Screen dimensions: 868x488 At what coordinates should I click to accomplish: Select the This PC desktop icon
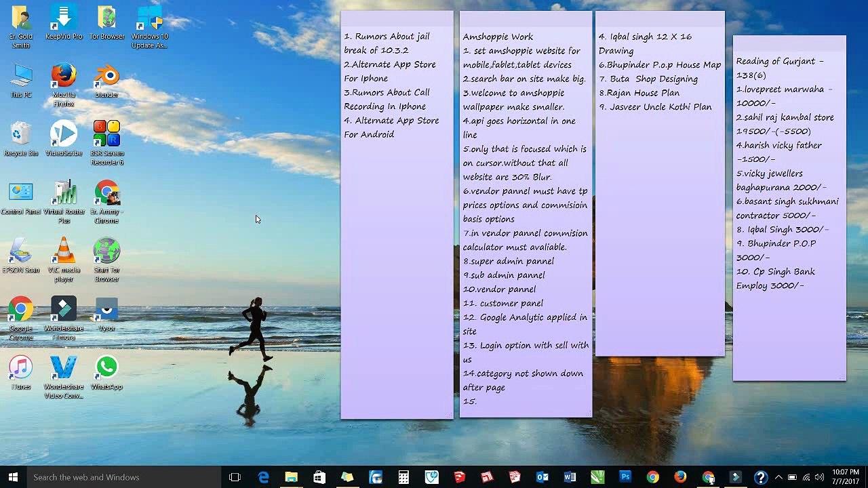click(21, 81)
